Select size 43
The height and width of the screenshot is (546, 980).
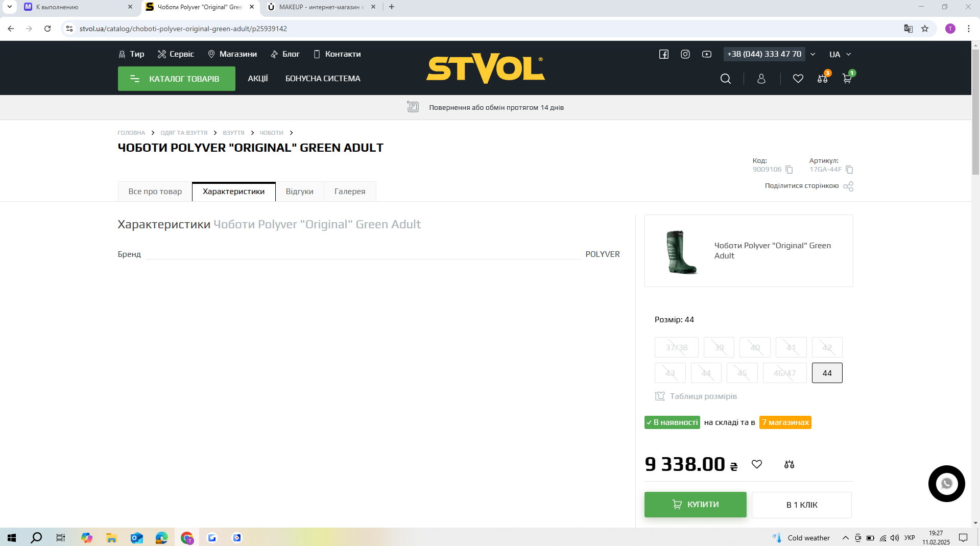670,373
